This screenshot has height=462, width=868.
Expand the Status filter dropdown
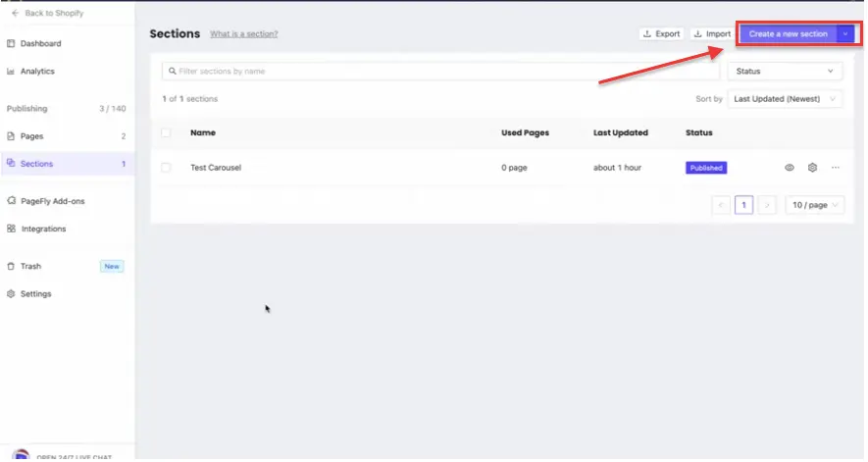pyautogui.click(x=785, y=72)
